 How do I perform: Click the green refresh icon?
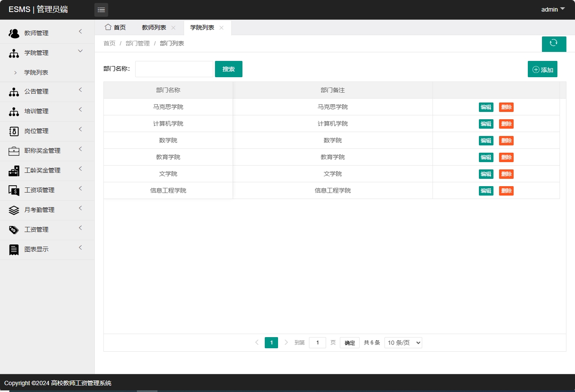pos(554,44)
